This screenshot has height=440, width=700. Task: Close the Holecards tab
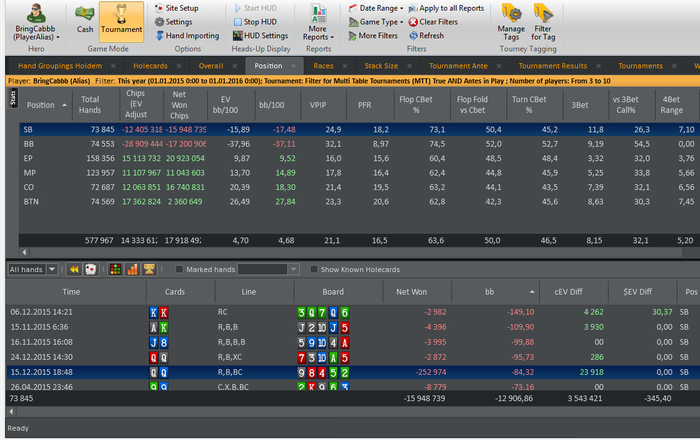[179, 66]
